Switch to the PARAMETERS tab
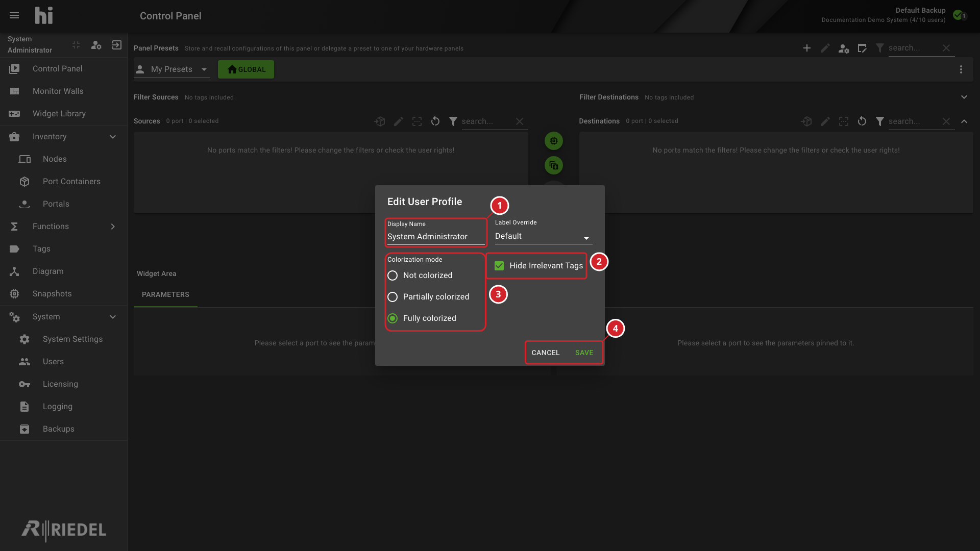 [x=165, y=295]
